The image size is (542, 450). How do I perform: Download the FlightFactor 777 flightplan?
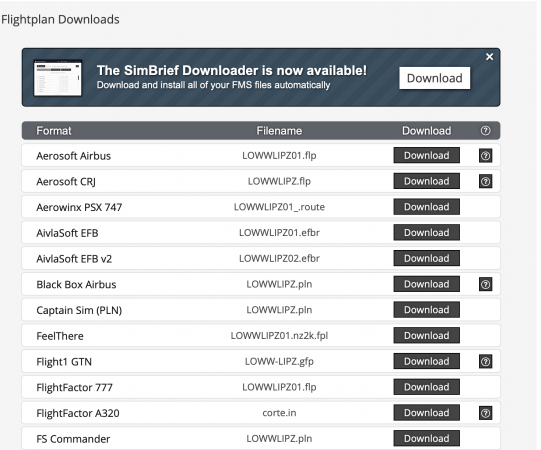[427, 387]
